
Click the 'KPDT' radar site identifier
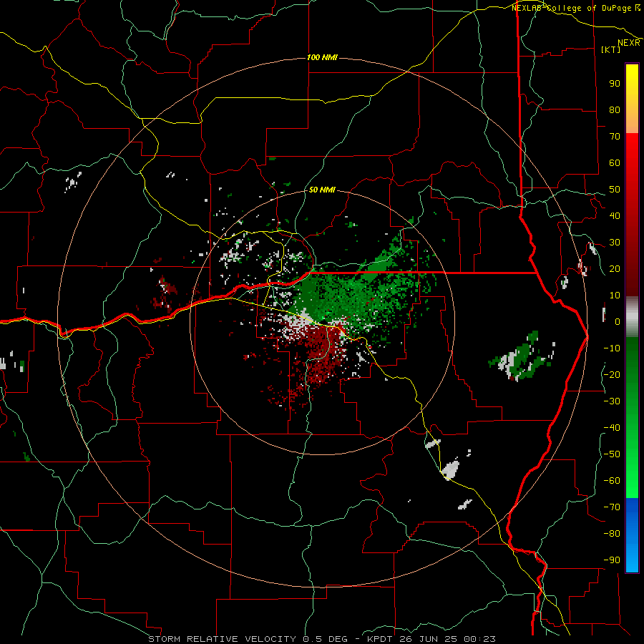[379, 639]
